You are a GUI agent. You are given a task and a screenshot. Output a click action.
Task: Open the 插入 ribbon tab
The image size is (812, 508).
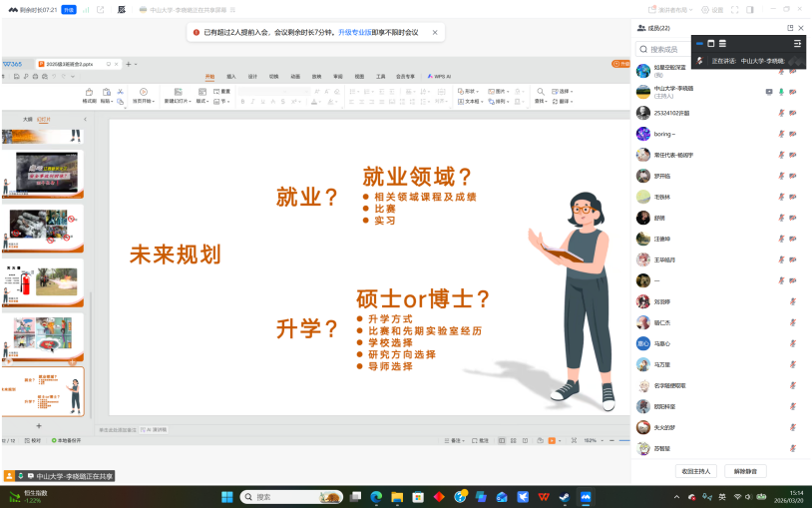pos(231,76)
